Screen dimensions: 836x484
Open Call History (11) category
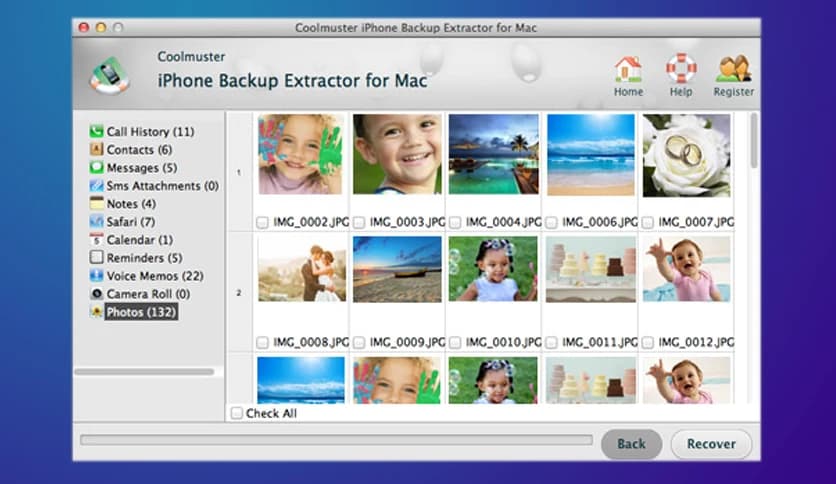point(150,131)
